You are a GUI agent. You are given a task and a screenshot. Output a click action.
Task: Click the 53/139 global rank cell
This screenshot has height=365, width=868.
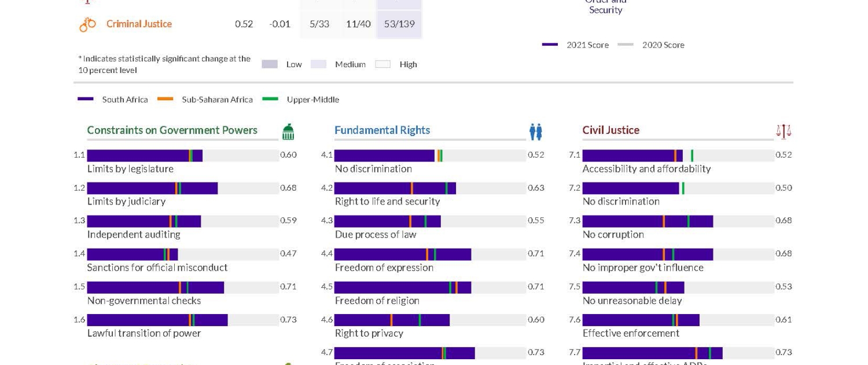[x=399, y=24]
